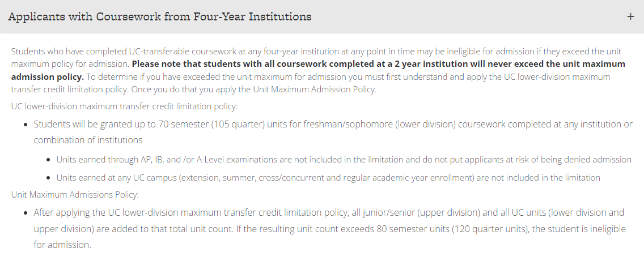Click the bold sentence about 2 year institution coursework
This screenshot has height=265, width=644.
(318, 70)
